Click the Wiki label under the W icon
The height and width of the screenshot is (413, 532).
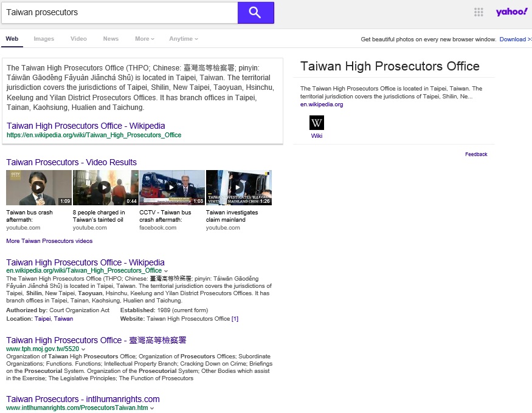pyautogui.click(x=317, y=136)
